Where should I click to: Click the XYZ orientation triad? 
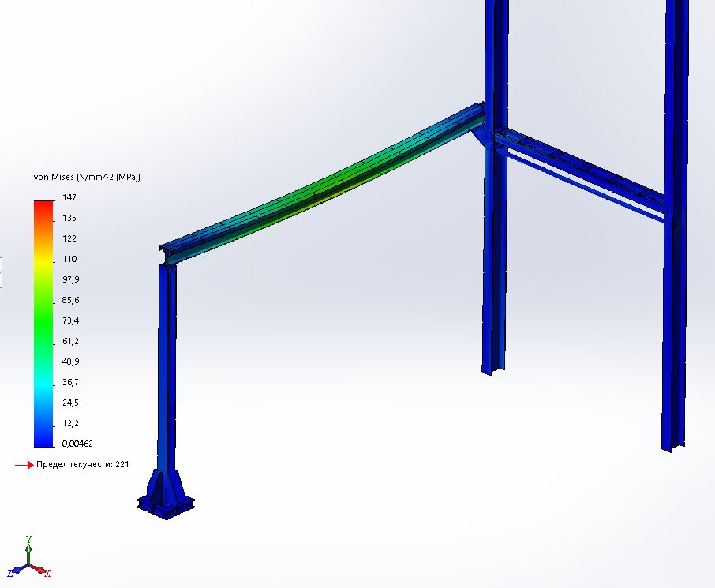[x=28, y=558]
